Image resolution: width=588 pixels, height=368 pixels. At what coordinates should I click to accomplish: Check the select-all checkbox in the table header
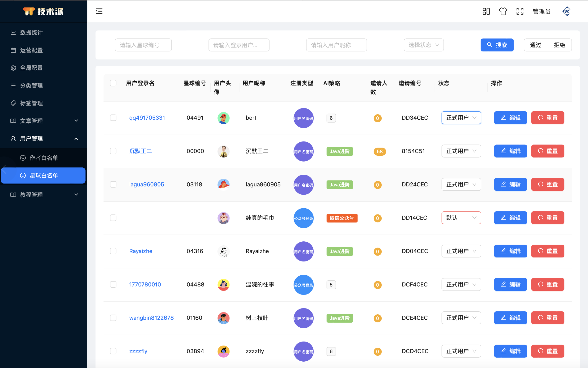click(113, 83)
